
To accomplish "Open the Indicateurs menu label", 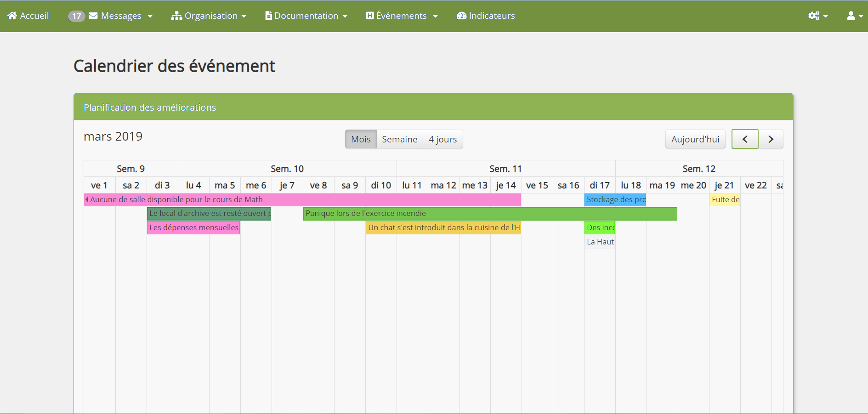I will pos(492,16).
